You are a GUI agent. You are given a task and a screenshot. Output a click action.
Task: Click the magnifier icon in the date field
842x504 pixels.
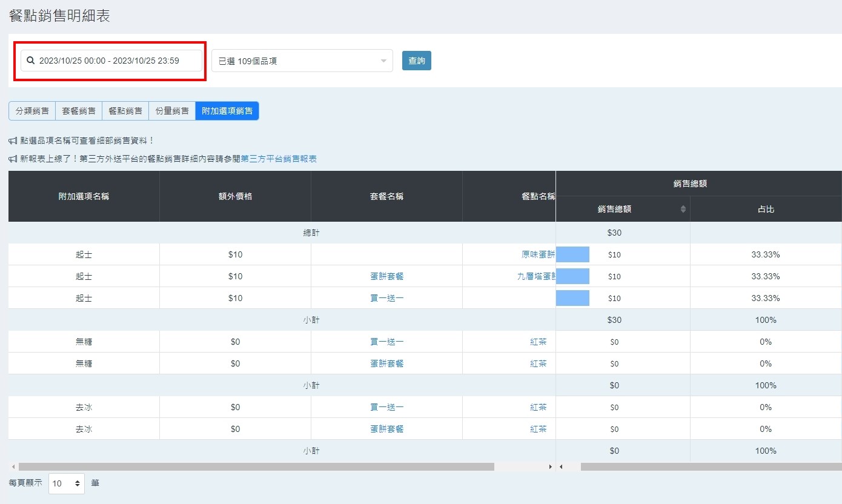[x=31, y=61]
